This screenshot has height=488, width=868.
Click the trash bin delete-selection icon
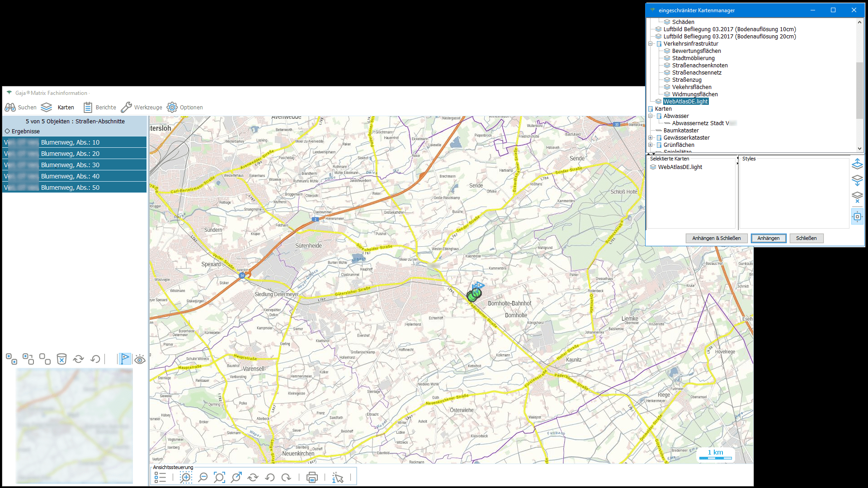pos(61,359)
